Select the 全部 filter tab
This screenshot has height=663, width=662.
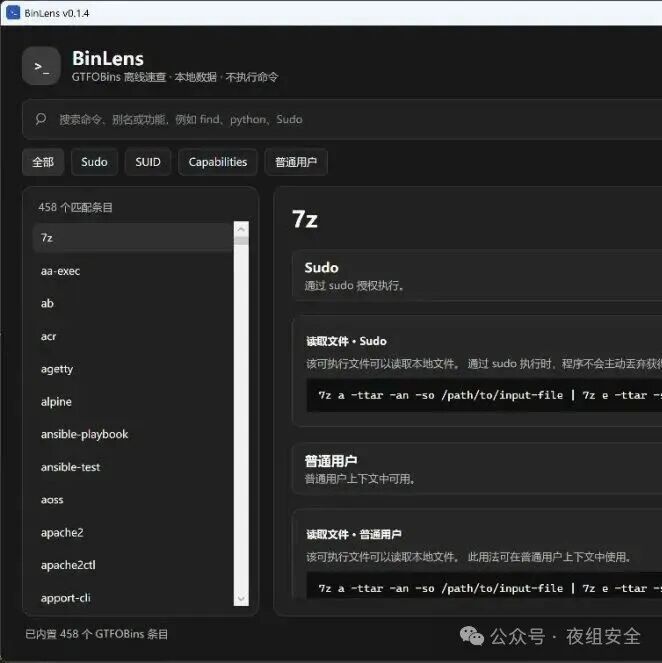tap(43, 162)
